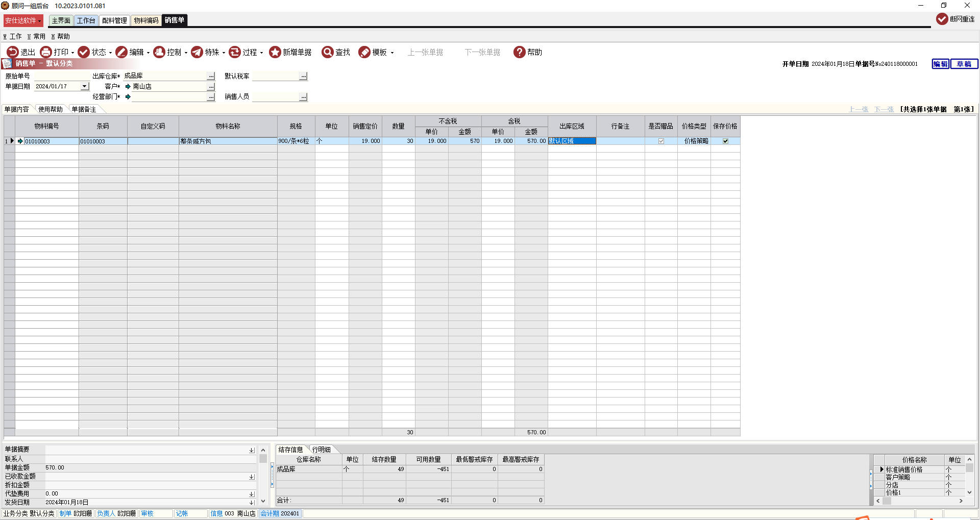Image resolution: width=980 pixels, height=520 pixels.
Task: Click the green arrow beside 经营部门 field
Action: [x=128, y=97]
